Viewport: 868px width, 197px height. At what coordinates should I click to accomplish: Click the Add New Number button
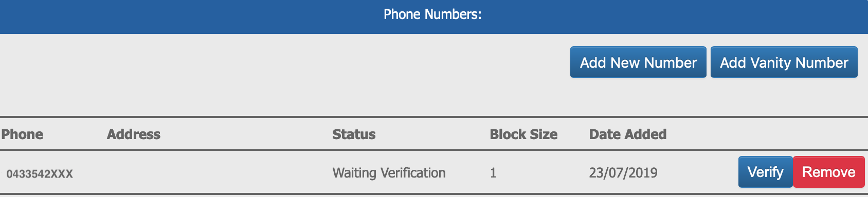638,62
